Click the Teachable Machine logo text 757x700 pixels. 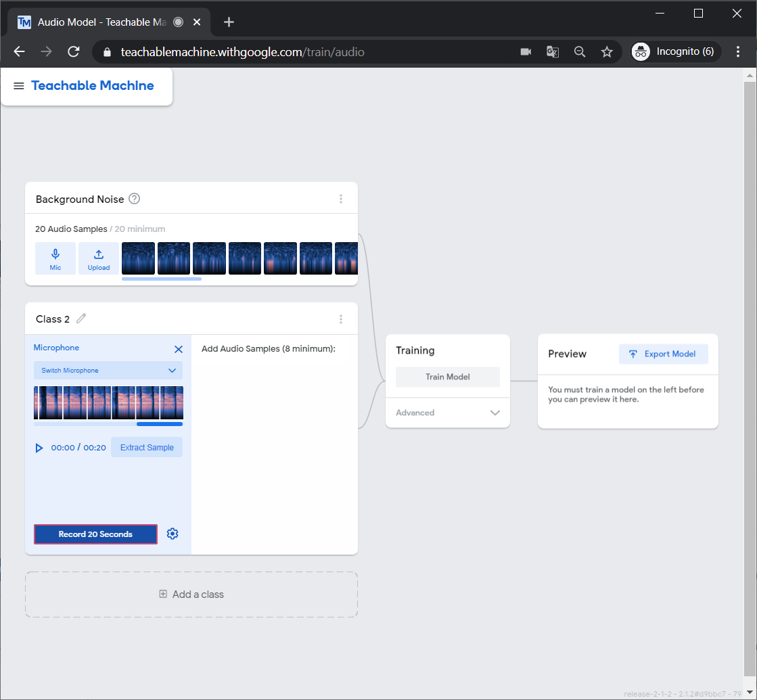tap(93, 85)
